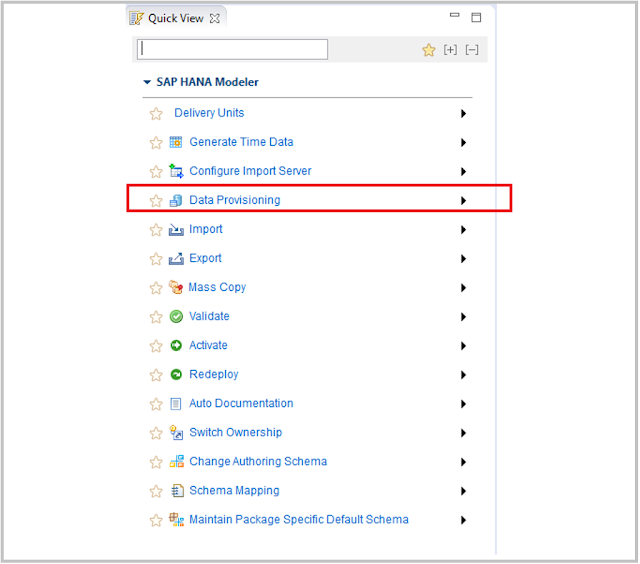Collapse the SAP HANA Modeler section
This screenshot has height=564, width=640.
(147, 82)
